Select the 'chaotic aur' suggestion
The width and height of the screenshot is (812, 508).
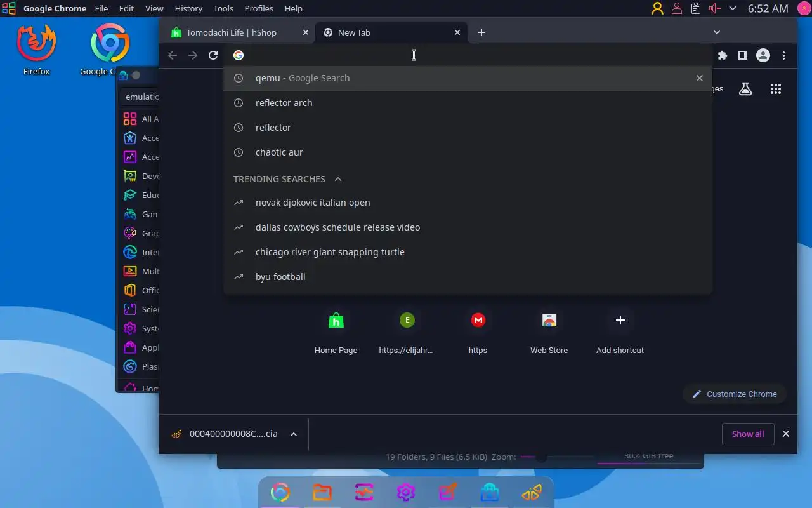tap(468, 152)
